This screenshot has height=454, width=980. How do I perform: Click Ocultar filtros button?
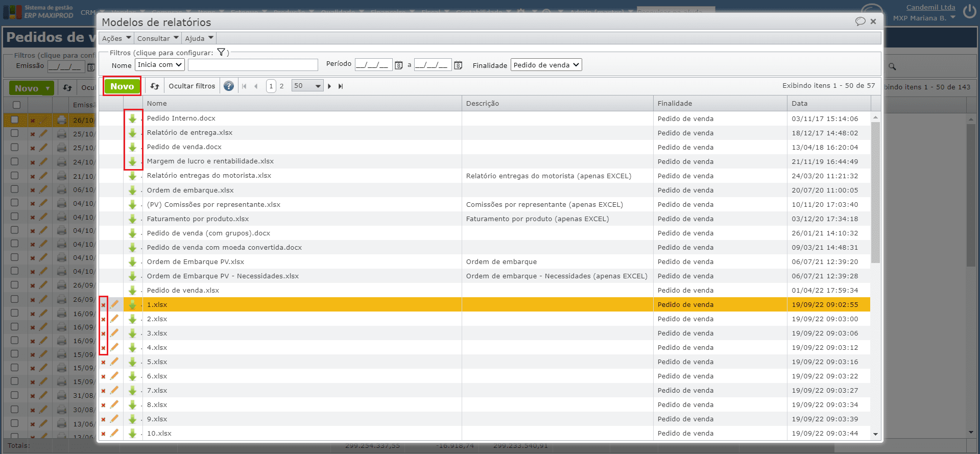(192, 86)
